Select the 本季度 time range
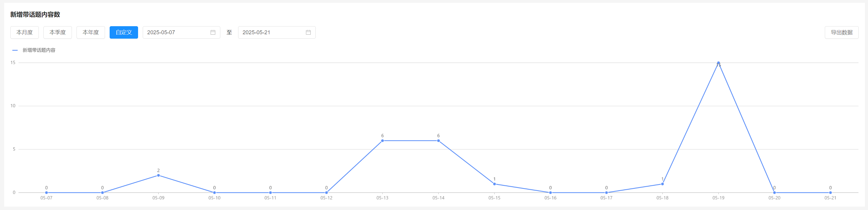The height and width of the screenshot is (210, 868). tap(58, 32)
